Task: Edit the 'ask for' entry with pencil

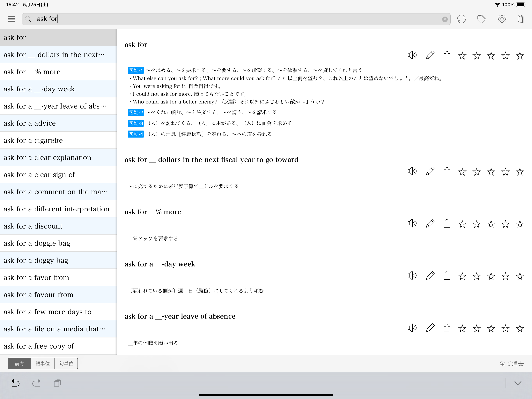Action: click(430, 55)
